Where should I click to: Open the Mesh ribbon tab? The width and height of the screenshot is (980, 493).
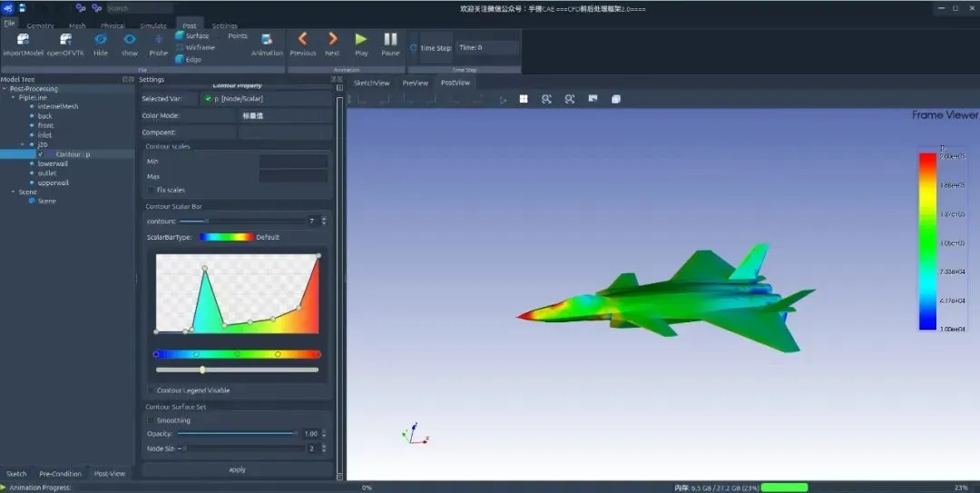77,25
